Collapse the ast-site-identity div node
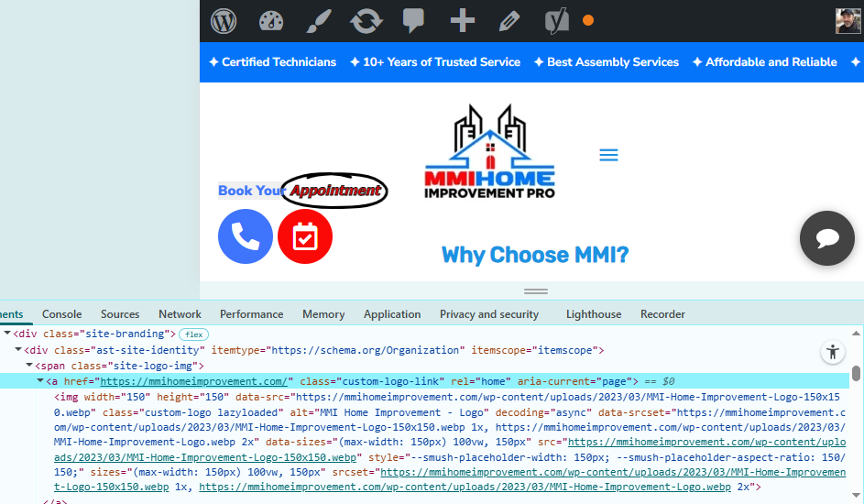 click(18, 350)
